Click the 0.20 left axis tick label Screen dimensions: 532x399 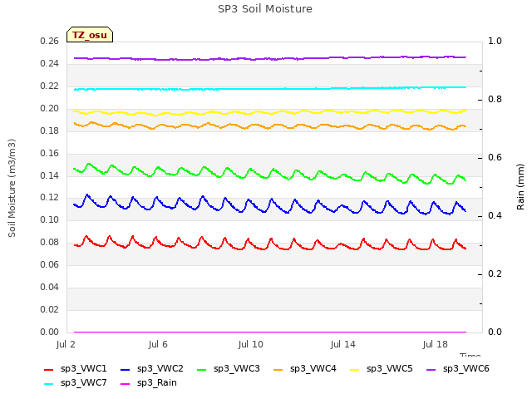pos(50,109)
